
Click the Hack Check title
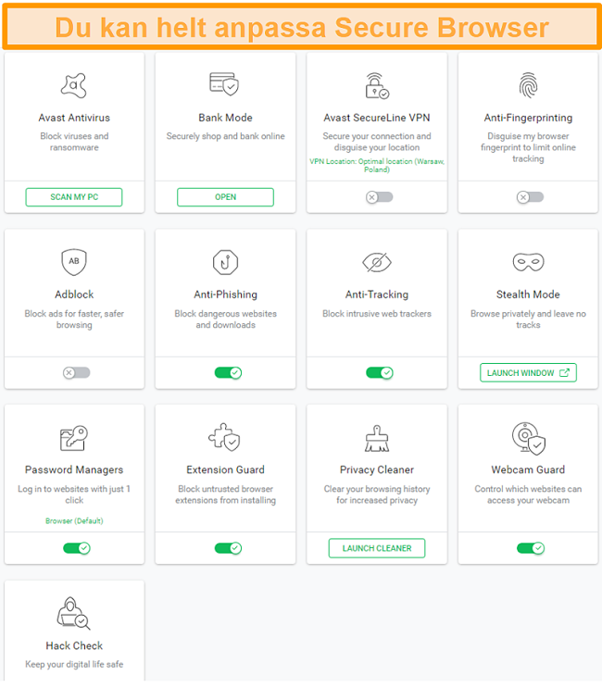pyautogui.click(x=74, y=646)
